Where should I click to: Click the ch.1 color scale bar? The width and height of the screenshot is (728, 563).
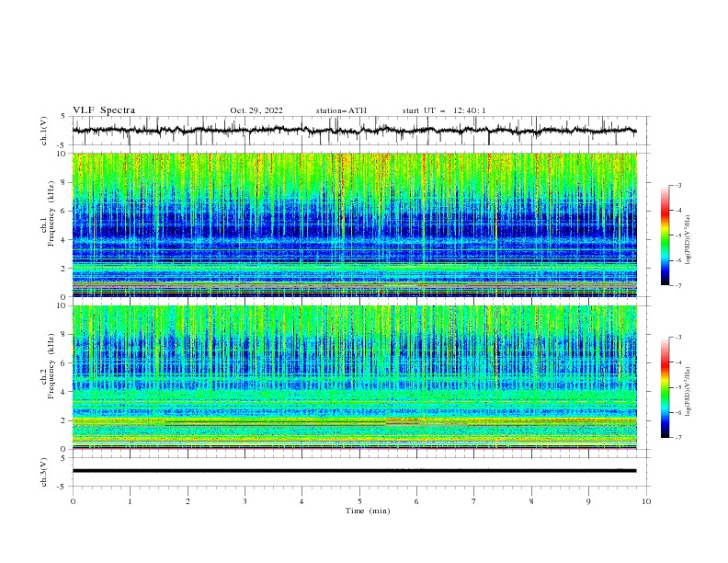(x=665, y=236)
